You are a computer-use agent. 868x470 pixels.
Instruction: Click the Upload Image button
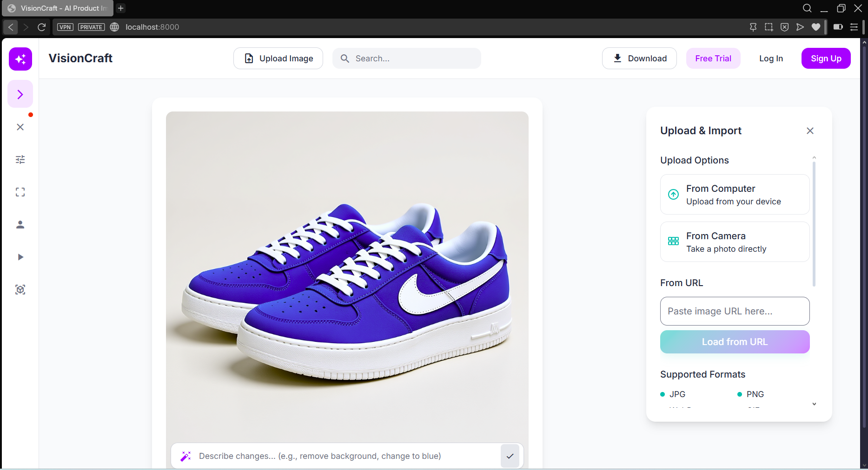pyautogui.click(x=278, y=59)
